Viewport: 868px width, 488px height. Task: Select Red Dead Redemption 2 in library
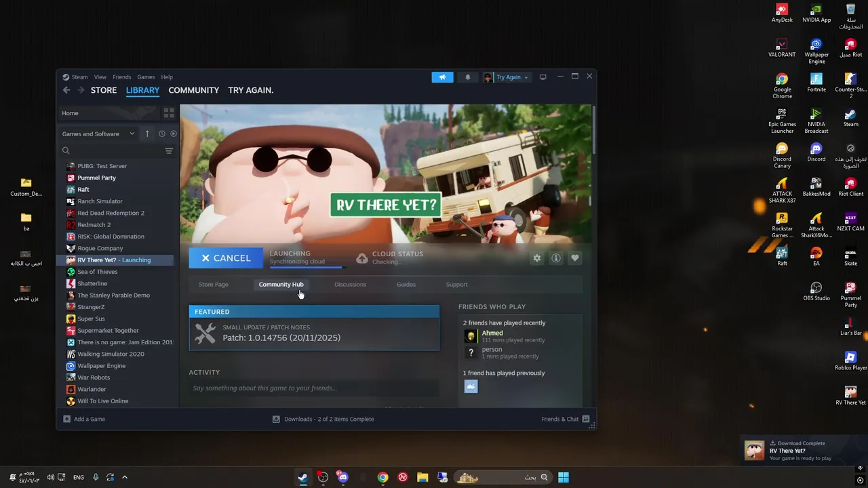(x=111, y=213)
